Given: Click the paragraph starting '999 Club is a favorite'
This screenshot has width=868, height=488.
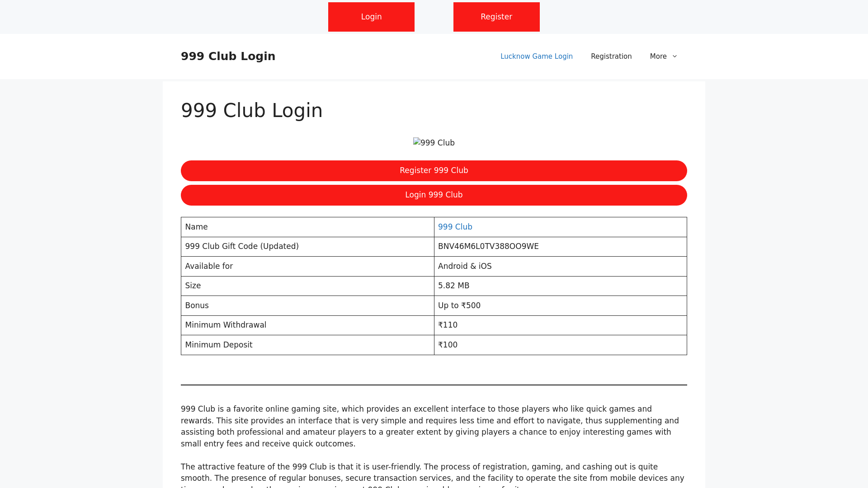Looking at the screenshot, I should tap(434, 426).
